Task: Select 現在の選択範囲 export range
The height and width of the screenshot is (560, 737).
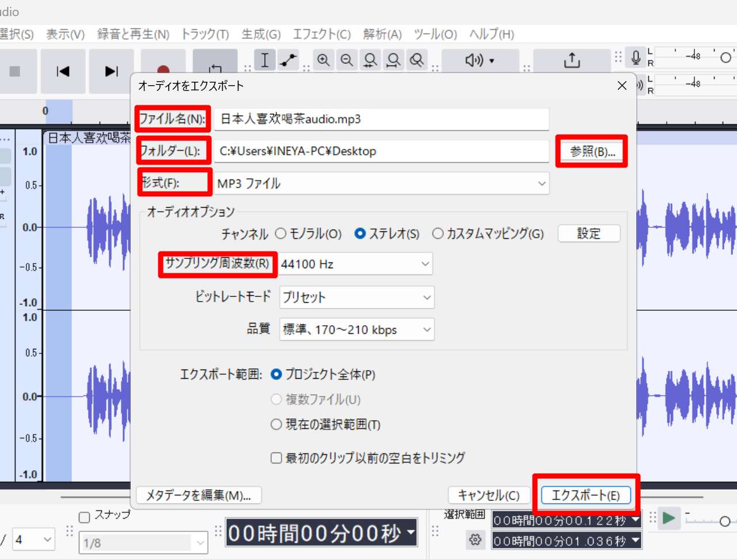Action: 326,425
